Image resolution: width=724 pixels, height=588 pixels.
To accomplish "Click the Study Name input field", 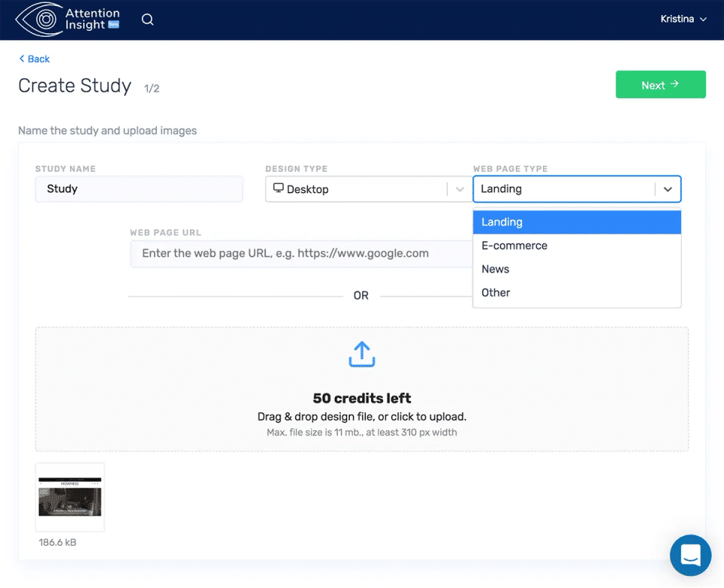I will click(x=139, y=188).
